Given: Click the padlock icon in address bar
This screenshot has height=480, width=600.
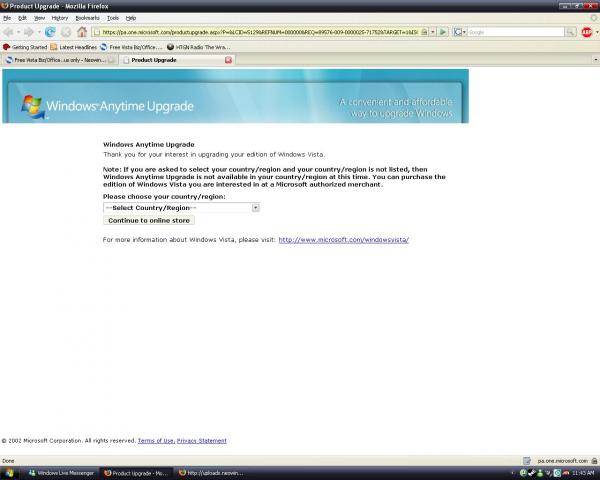Looking at the screenshot, I should [424, 32].
